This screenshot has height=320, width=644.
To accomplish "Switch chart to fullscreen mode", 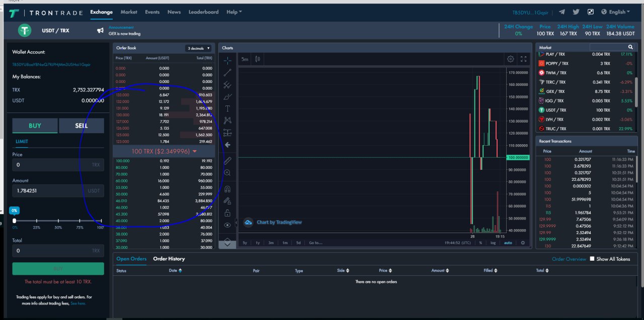I will tap(524, 59).
